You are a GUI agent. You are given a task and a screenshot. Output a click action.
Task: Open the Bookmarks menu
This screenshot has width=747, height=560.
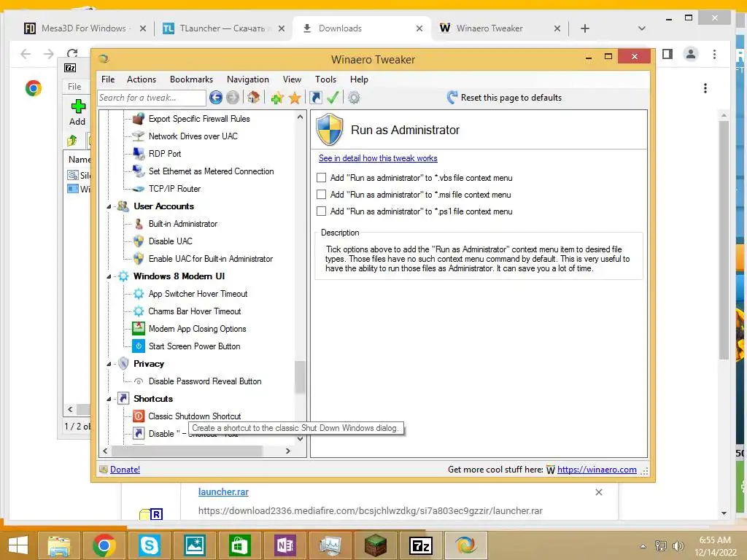(192, 79)
